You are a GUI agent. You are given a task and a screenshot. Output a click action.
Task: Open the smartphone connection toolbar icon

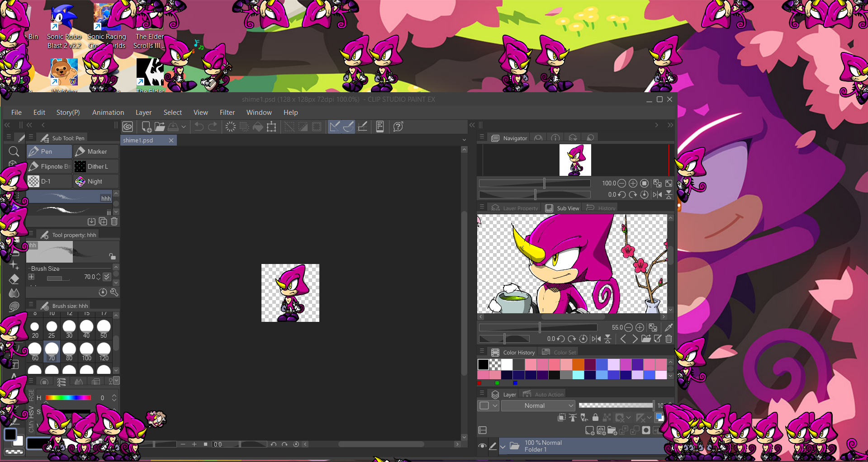[380, 127]
